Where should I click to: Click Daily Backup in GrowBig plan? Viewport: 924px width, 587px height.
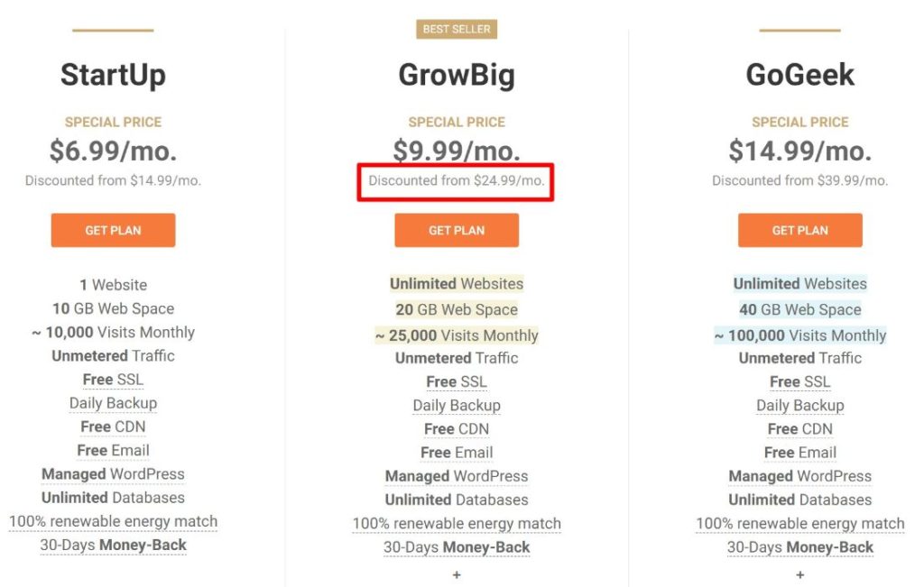click(x=457, y=406)
